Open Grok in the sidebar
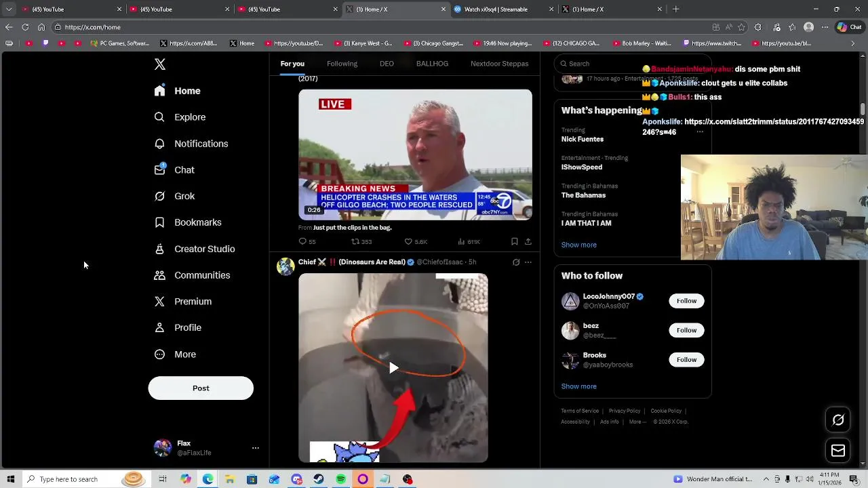 [174, 196]
